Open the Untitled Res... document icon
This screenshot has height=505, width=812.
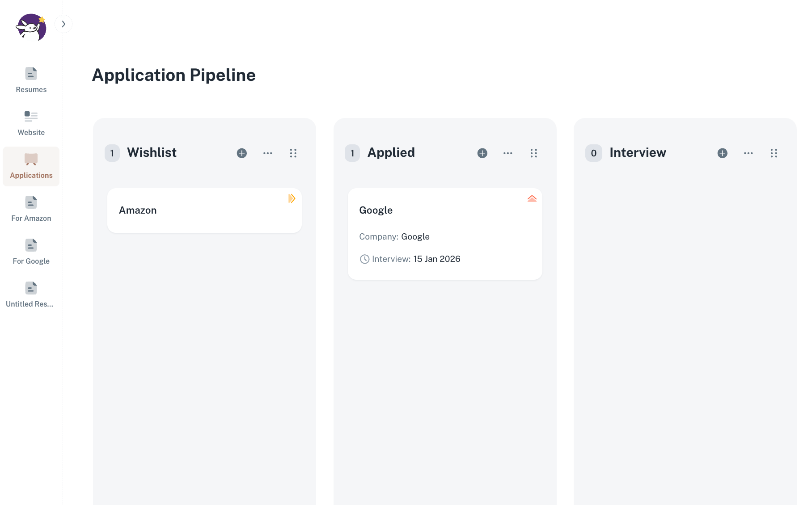[30, 288]
